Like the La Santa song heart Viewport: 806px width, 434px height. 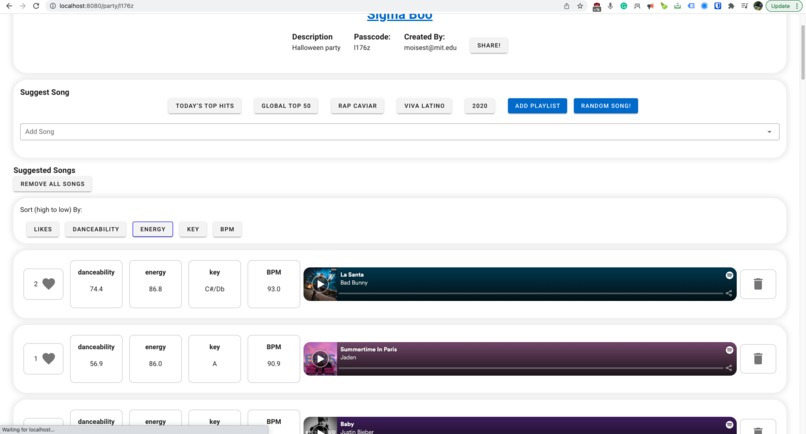[48, 284]
